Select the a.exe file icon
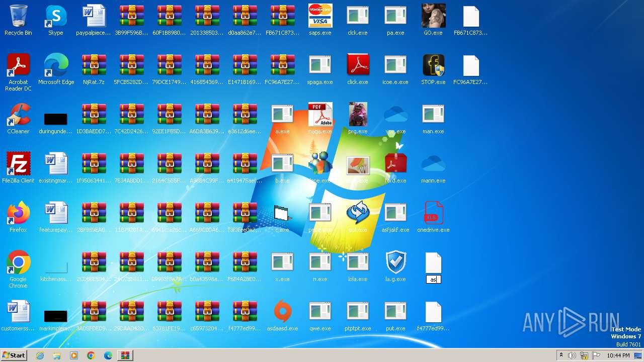This screenshot has height=362, width=644. (x=282, y=119)
